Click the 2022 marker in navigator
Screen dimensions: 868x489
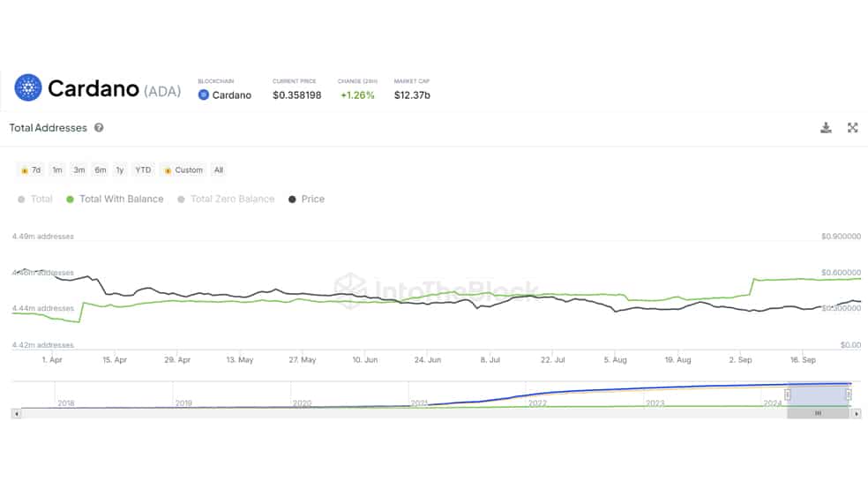537,403
